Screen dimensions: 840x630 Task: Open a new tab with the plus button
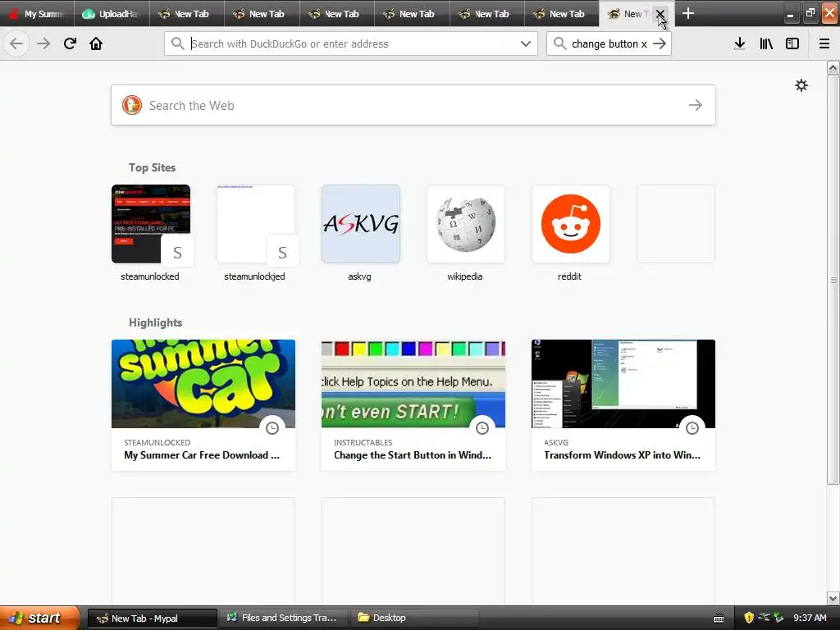pyautogui.click(x=688, y=13)
